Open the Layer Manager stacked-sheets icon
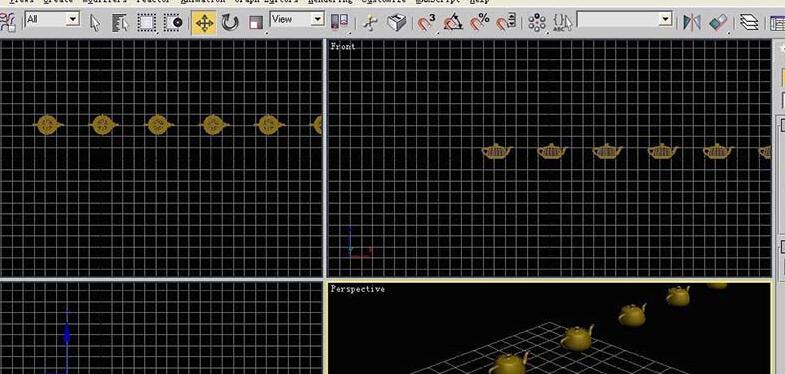 tap(749, 23)
